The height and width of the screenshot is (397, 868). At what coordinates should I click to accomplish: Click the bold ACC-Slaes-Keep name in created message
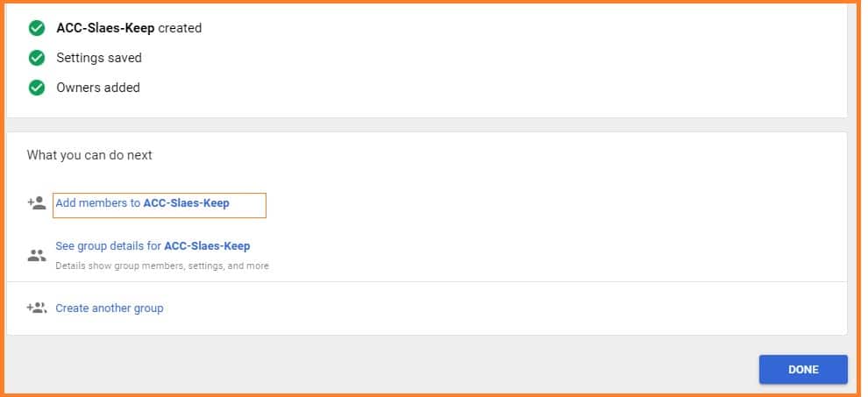click(x=105, y=28)
